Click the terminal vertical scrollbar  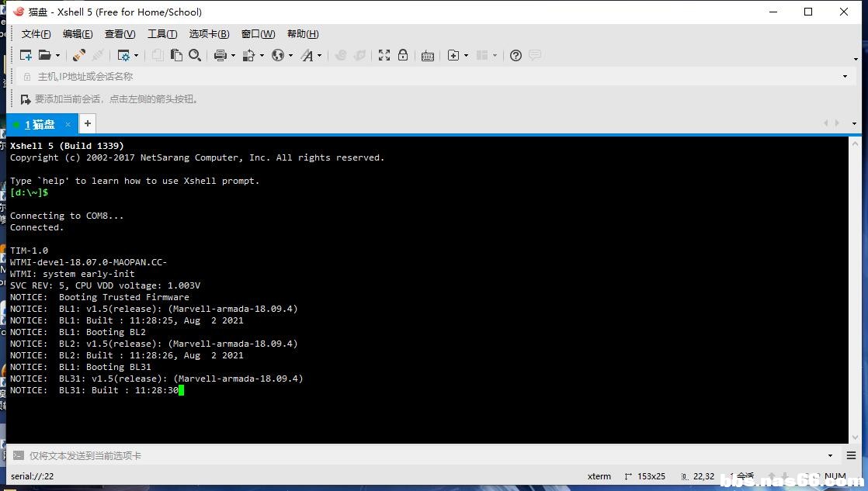click(x=856, y=290)
